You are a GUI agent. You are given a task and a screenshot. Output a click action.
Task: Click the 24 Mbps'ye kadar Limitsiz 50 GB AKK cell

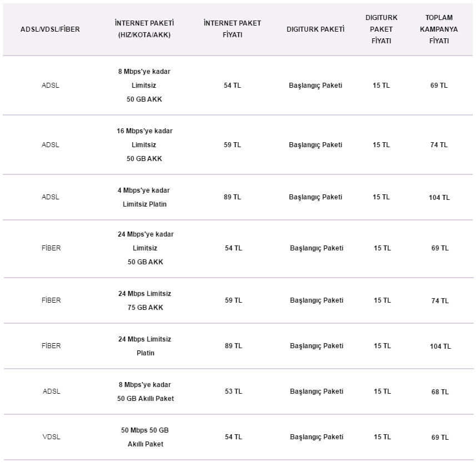point(145,248)
